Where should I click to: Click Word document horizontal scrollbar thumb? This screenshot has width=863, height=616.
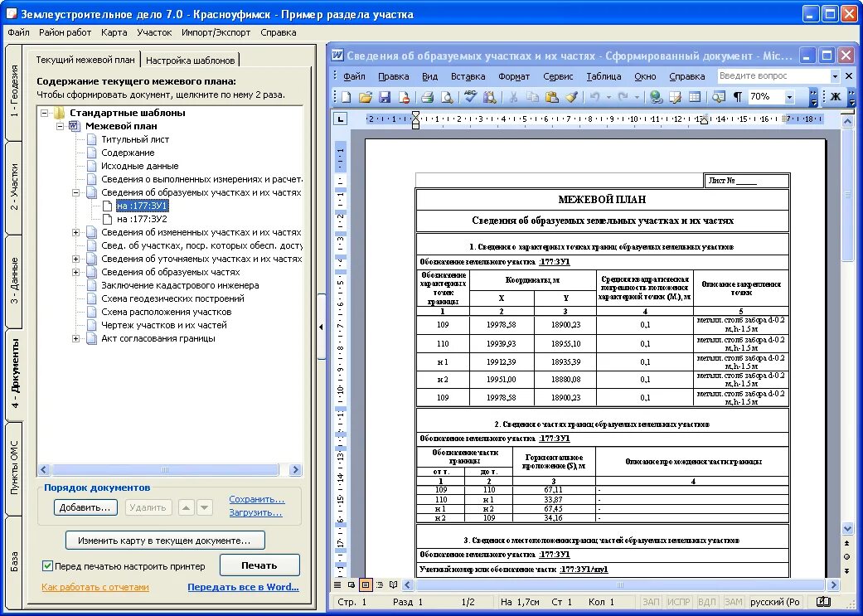pyautogui.click(x=620, y=584)
